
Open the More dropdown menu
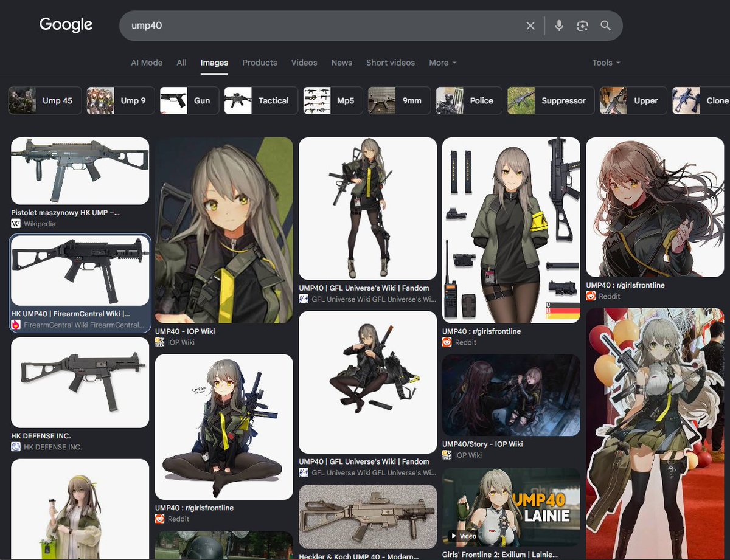442,63
